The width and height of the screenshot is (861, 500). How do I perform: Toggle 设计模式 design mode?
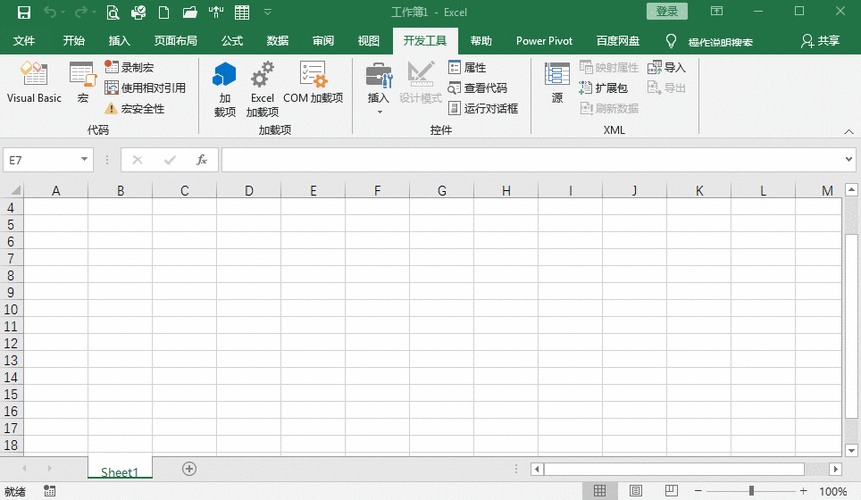tap(421, 82)
